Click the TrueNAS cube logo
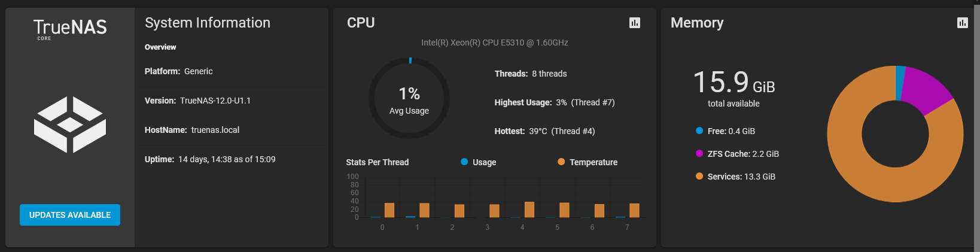 pyautogui.click(x=70, y=125)
